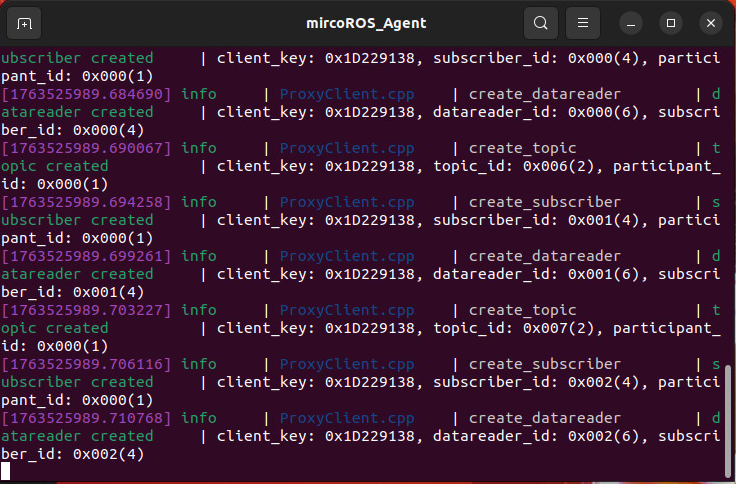Click 'create_topic' on the 703227 line
The width and height of the screenshot is (736, 484).
pyautogui.click(x=522, y=310)
